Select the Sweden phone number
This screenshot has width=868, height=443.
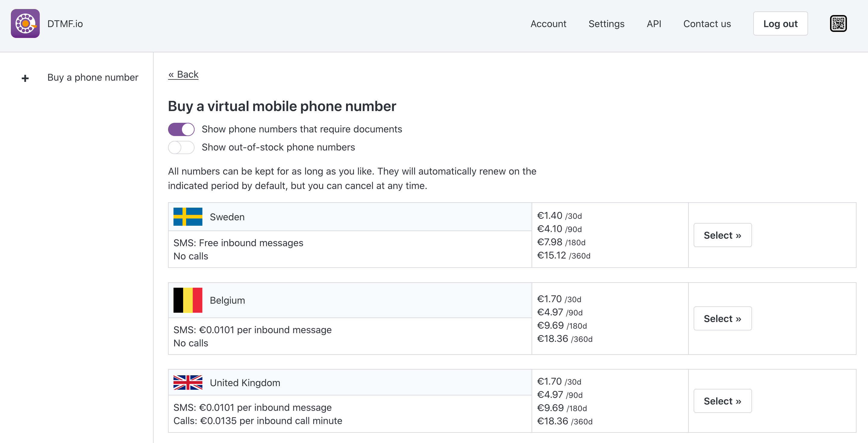coord(722,235)
